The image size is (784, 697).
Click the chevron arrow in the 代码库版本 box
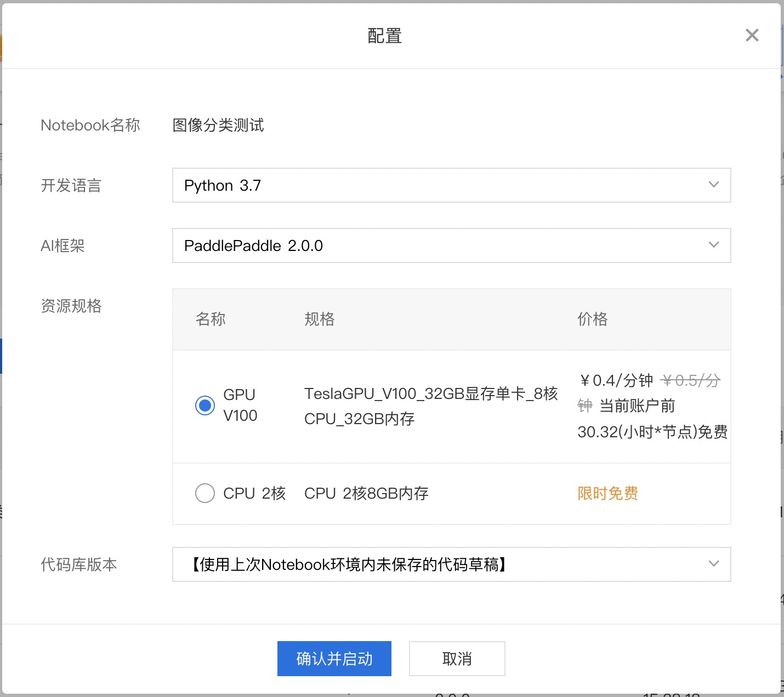(714, 564)
